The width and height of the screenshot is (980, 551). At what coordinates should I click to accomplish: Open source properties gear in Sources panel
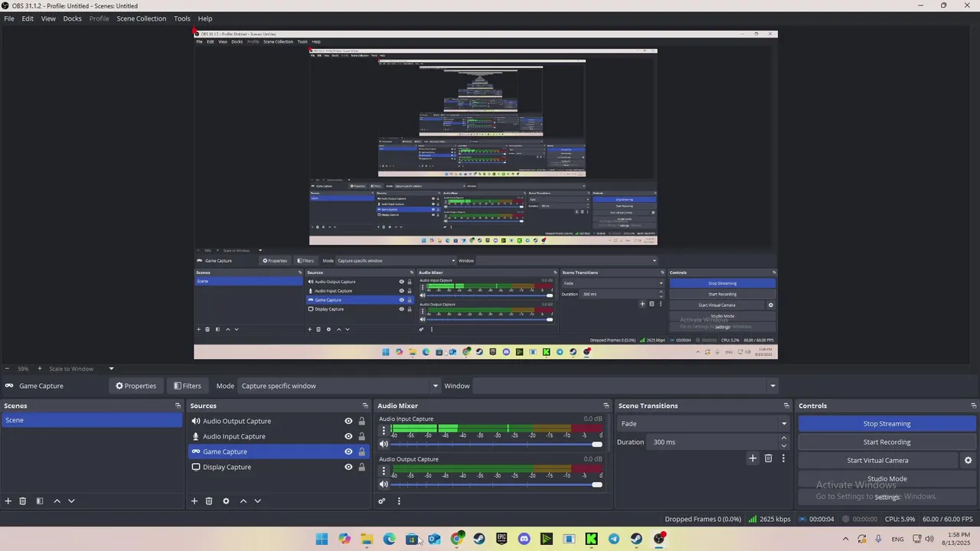tap(226, 501)
